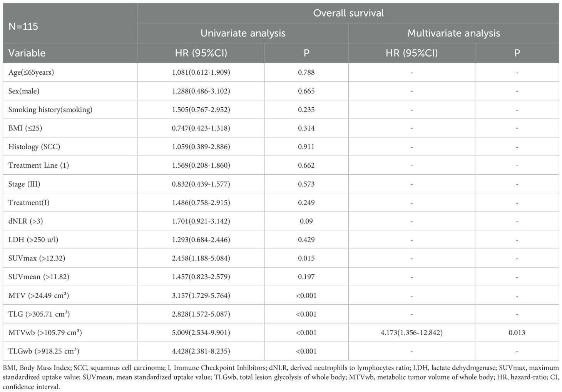Click the MTV (>24.49 cm³) row label
562x392 pixels.
38,295
